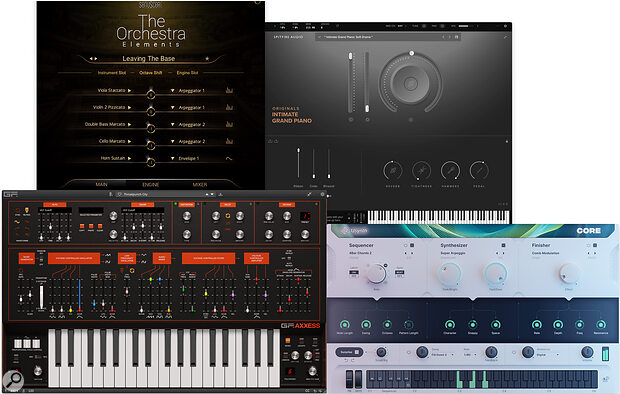Expand the Cello Marcato slot arrow
620x394 pixels.
[x=129, y=141]
